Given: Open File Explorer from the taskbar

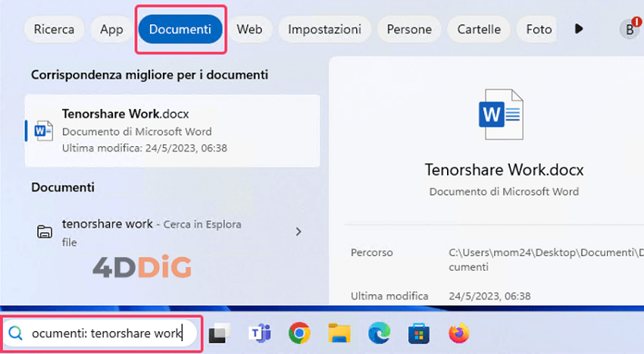Looking at the screenshot, I should click(339, 334).
